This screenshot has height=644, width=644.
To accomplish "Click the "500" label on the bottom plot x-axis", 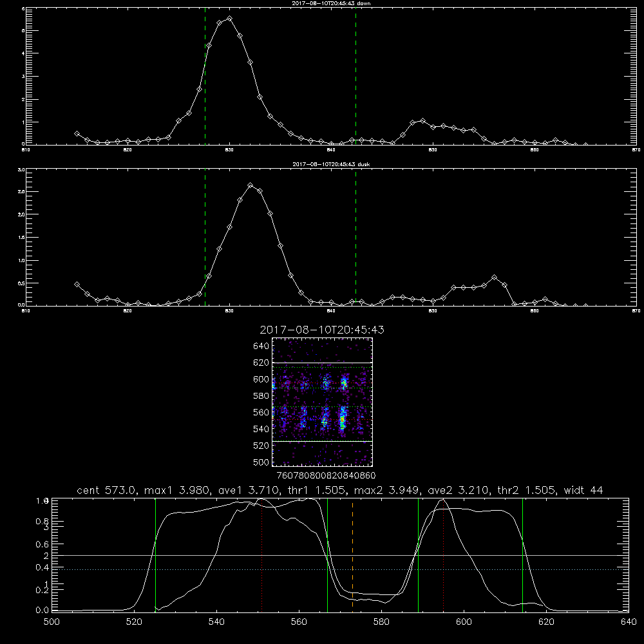I will point(52,622).
